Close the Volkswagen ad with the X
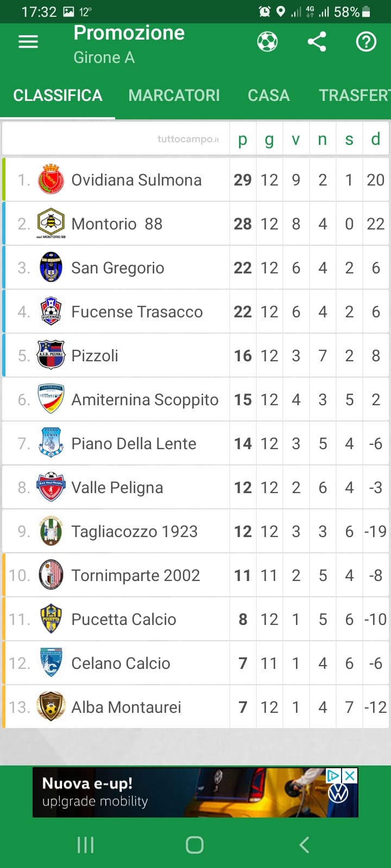Image resolution: width=391 pixels, height=868 pixels. [x=350, y=776]
